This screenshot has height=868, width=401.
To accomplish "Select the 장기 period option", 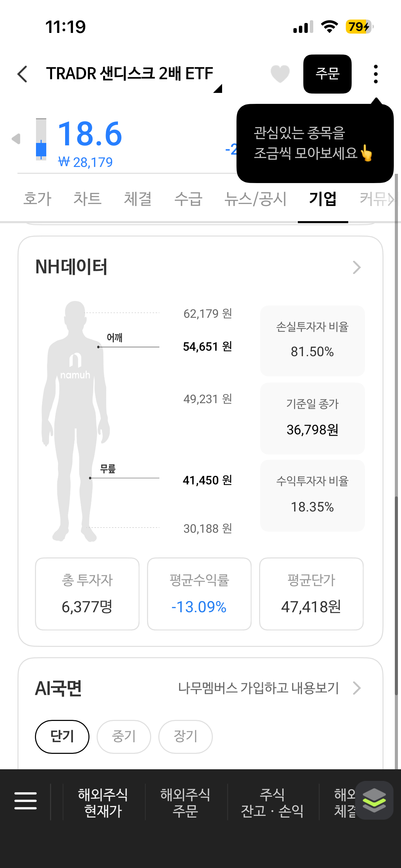I will (x=185, y=737).
